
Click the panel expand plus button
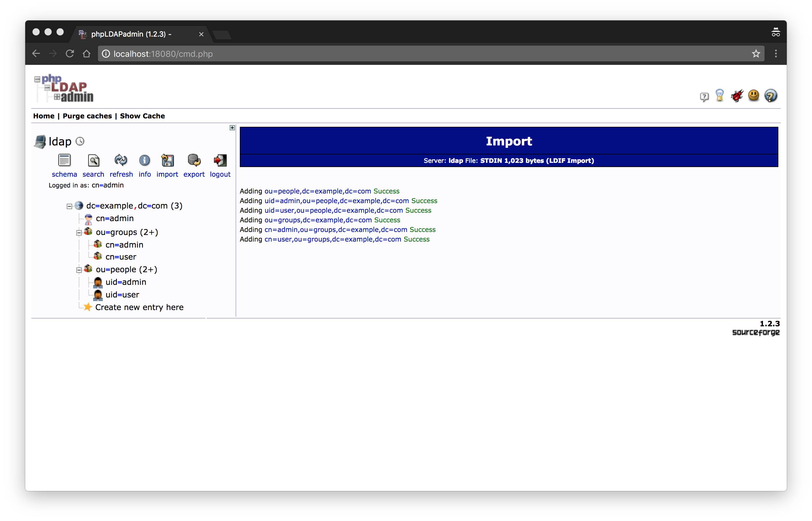pyautogui.click(x=232, y=128)
